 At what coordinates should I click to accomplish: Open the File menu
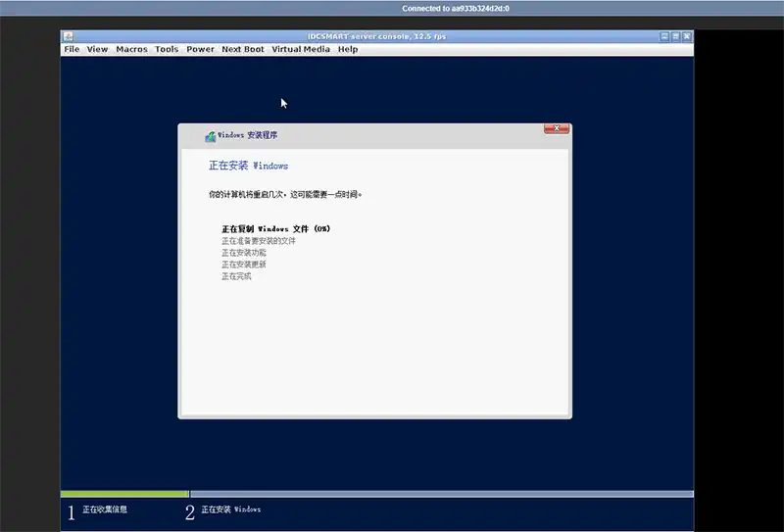72,49
